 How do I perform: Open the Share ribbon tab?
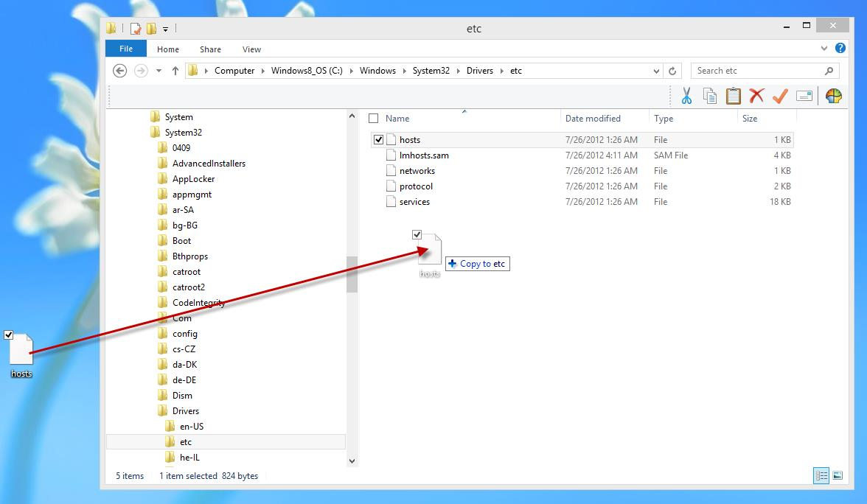(210, 49)
